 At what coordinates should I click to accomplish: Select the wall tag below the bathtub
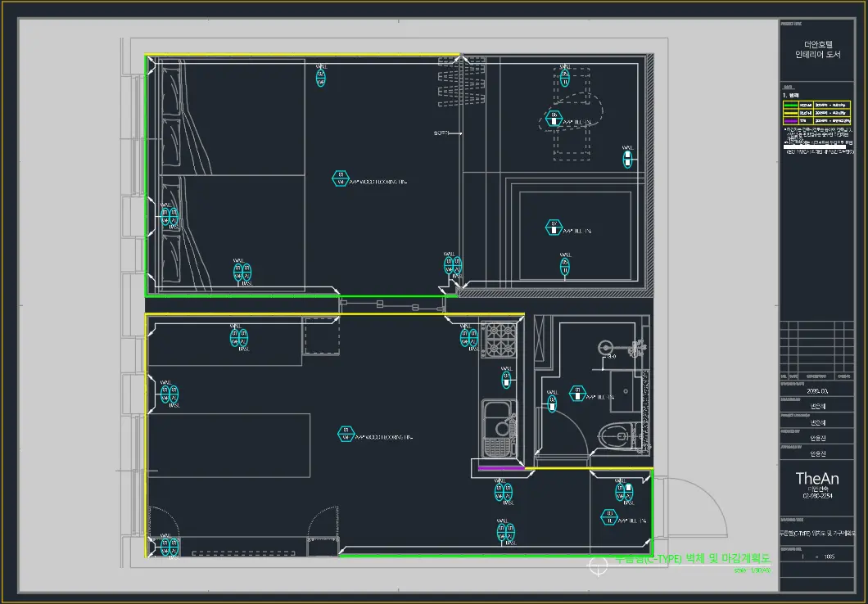coord(565,267)
